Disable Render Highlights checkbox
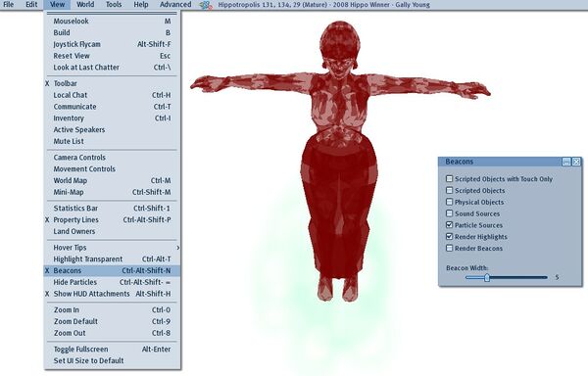588x376 pixels. pos(449,236)
